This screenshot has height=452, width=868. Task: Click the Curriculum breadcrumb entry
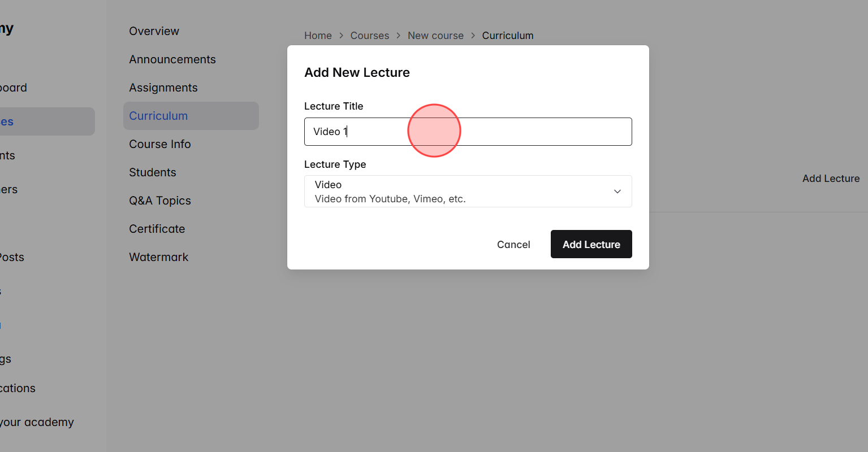click(507, 35)
